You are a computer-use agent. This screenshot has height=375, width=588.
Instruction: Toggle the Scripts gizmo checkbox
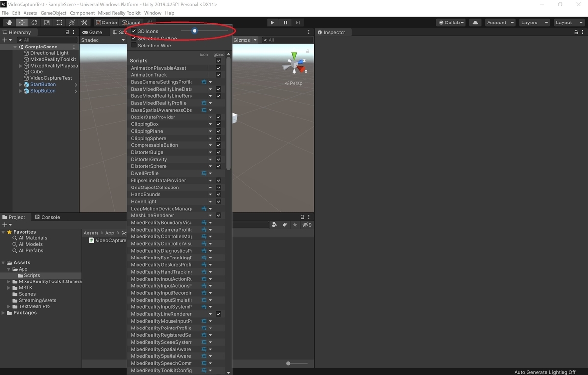pos(219,61)
